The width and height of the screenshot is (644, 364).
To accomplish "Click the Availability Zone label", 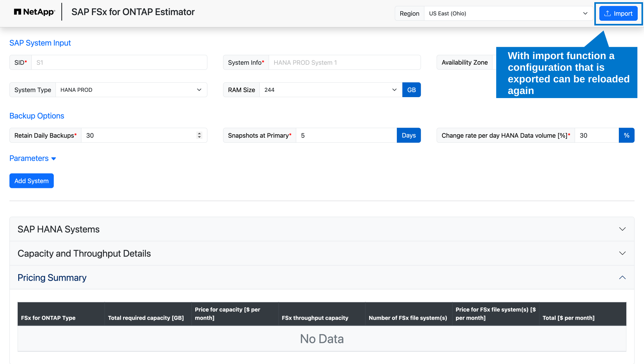I will click(x=464, y=63).
